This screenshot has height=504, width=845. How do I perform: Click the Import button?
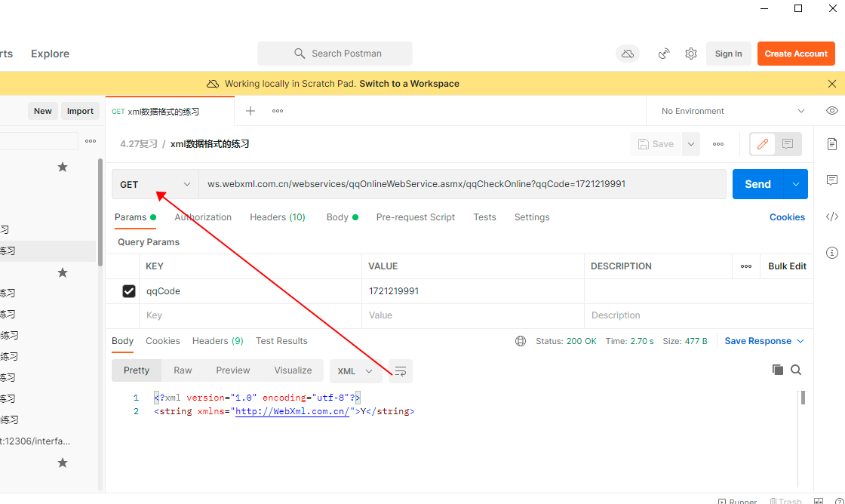pyautogui.click(x=80, y=111)
